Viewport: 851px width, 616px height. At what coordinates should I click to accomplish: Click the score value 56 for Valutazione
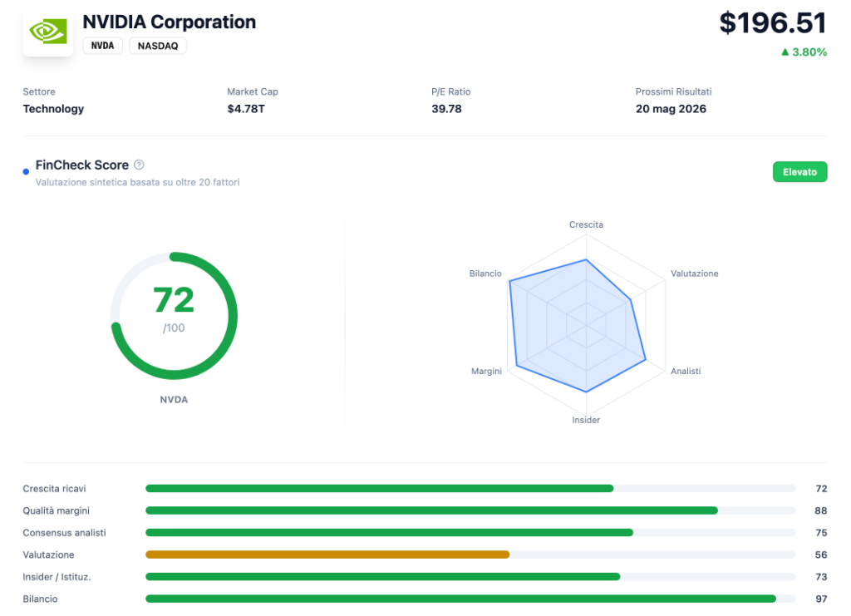[x=821, y=554]
